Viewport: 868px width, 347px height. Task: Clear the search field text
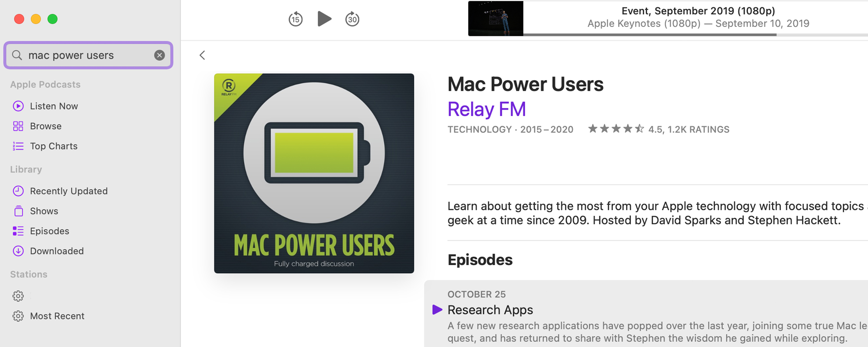pos(159,55)
